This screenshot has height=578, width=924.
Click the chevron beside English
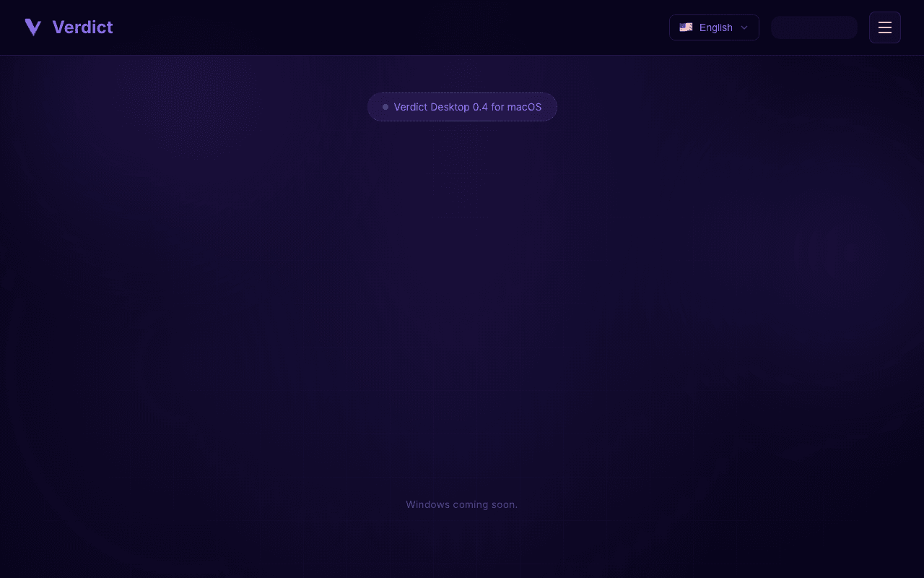click(744, 27)
